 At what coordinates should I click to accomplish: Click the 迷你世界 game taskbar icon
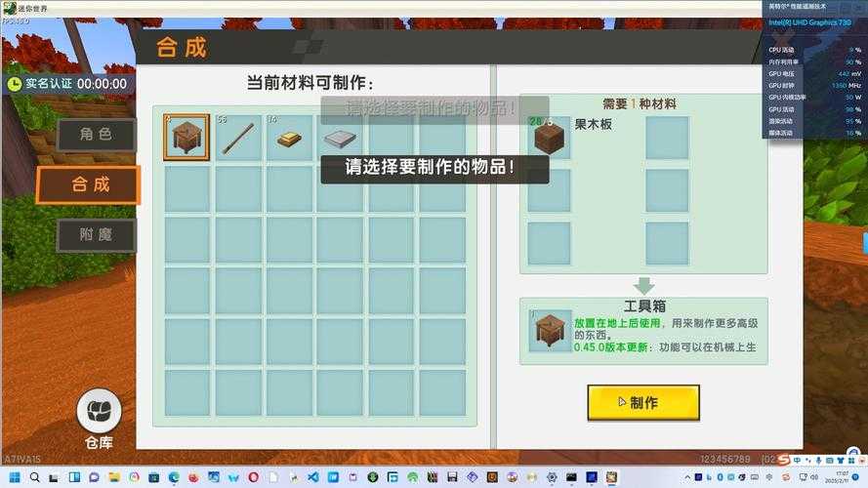[611, 477]
